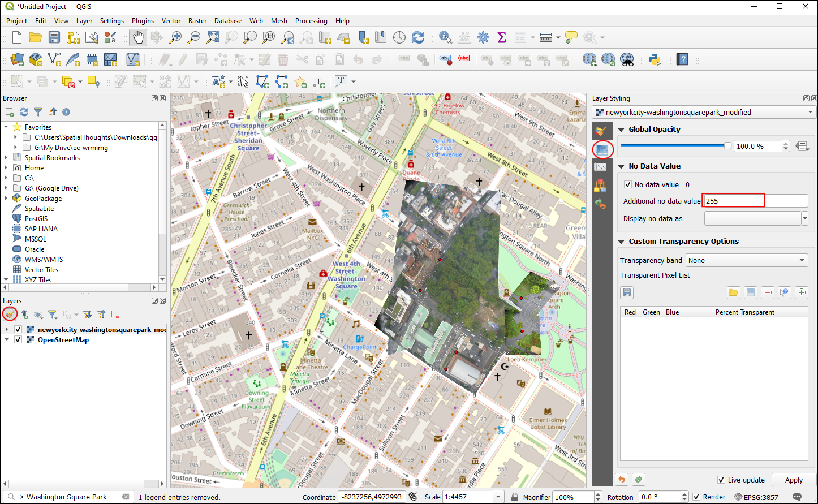Disable the Live update checkbox
The width and height of the screenshot is (818, 504).
[721, 480]
